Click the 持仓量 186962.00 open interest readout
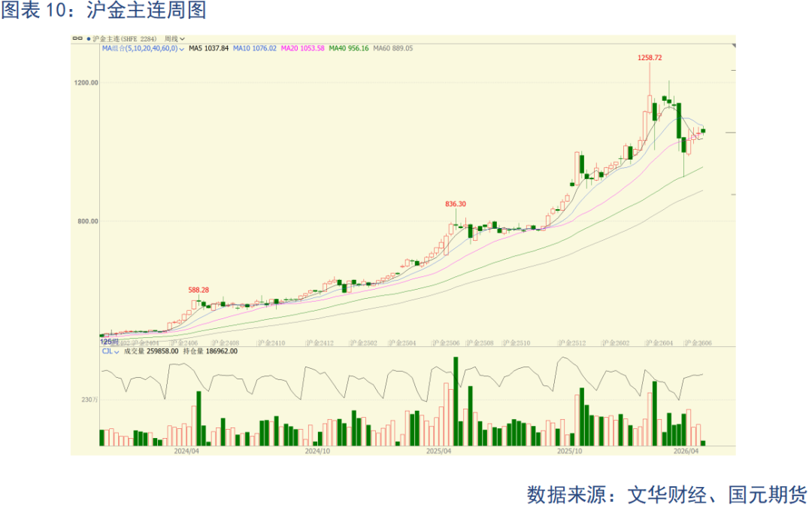The width and height of the screenshot is (812, 508). [211, 351]
